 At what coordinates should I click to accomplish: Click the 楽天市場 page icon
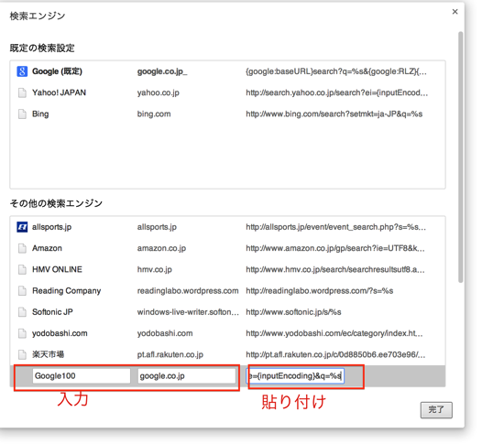[x=22, y=354]
